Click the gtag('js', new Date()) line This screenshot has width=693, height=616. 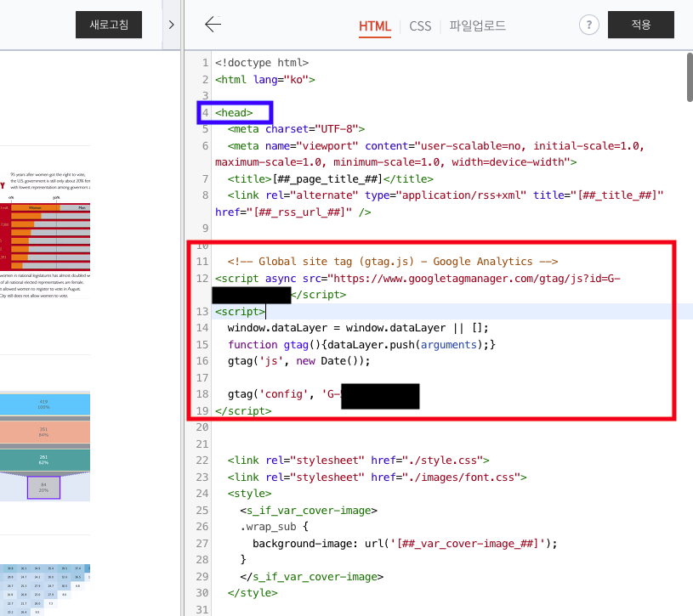point(298,361)
